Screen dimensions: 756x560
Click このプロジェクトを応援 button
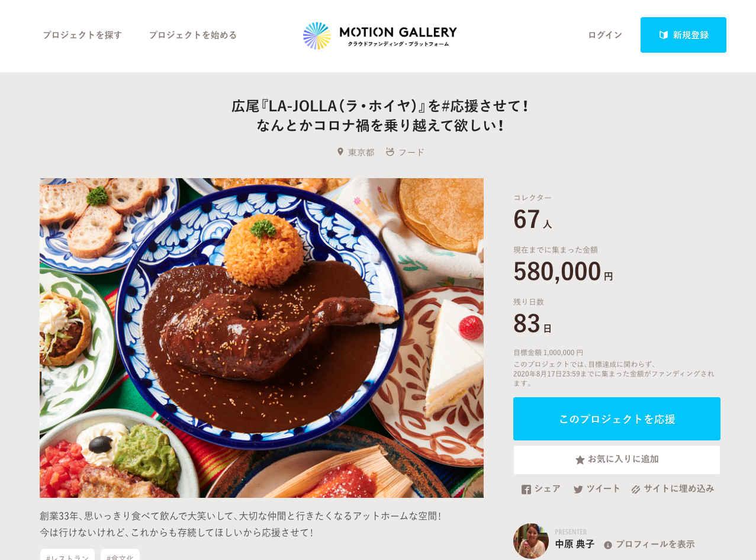(617, 419)
